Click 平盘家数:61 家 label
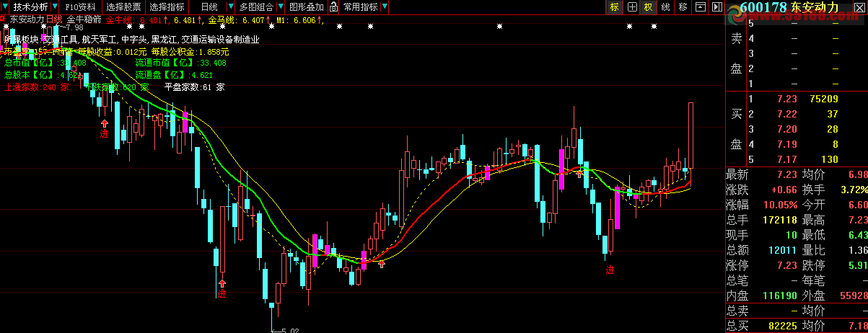The width and height of the screenshot is (868, 333). pyautogui.click(x=195, y=86)
